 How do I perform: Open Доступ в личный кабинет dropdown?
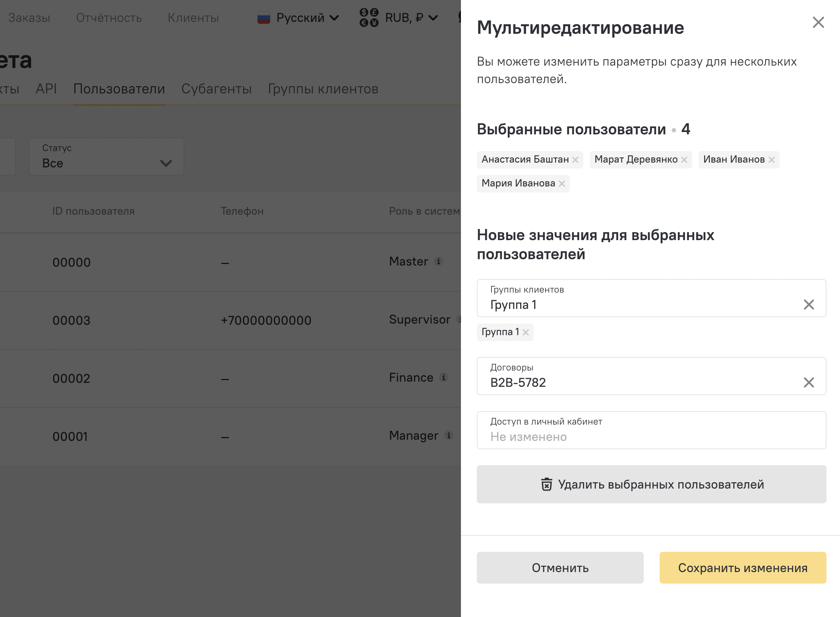651,430
